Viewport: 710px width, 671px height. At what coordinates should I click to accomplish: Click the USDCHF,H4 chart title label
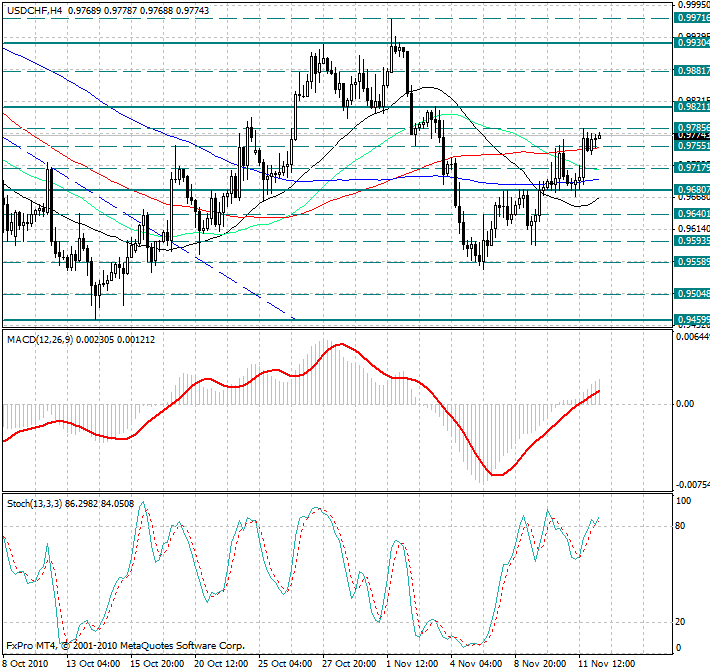34,10
